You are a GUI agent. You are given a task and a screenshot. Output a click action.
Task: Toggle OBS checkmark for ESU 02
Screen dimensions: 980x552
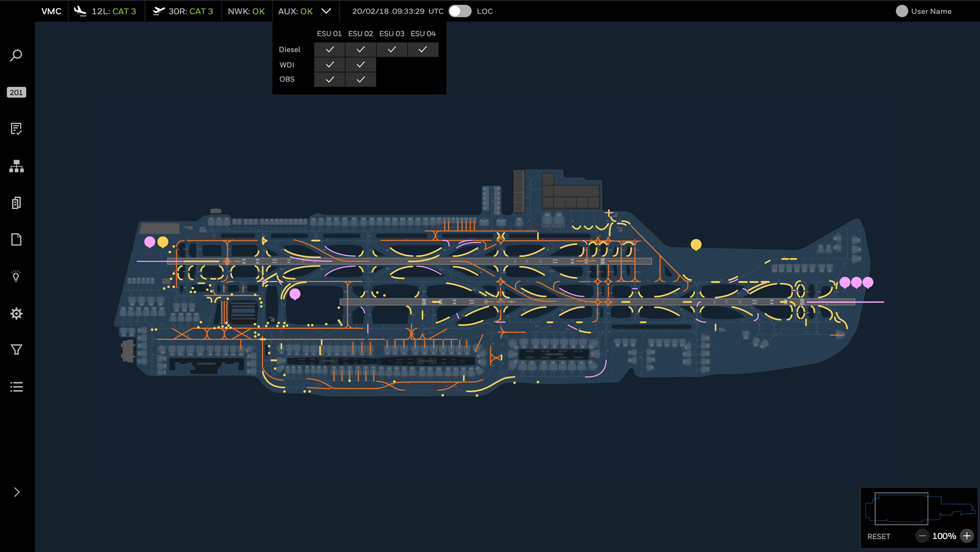click(x=361, y=80)
